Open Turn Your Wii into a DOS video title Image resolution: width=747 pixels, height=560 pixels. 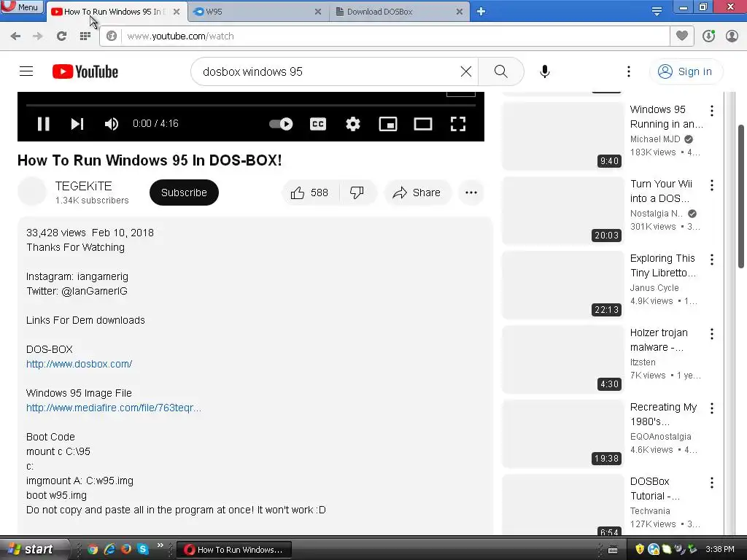pyautogui.click(x=661, y=191)
